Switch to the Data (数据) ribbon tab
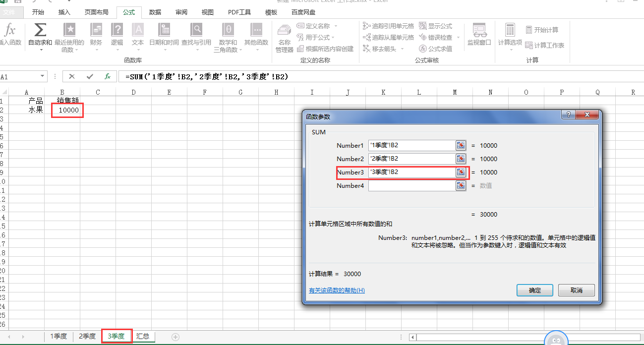 (x=155, y=12)
